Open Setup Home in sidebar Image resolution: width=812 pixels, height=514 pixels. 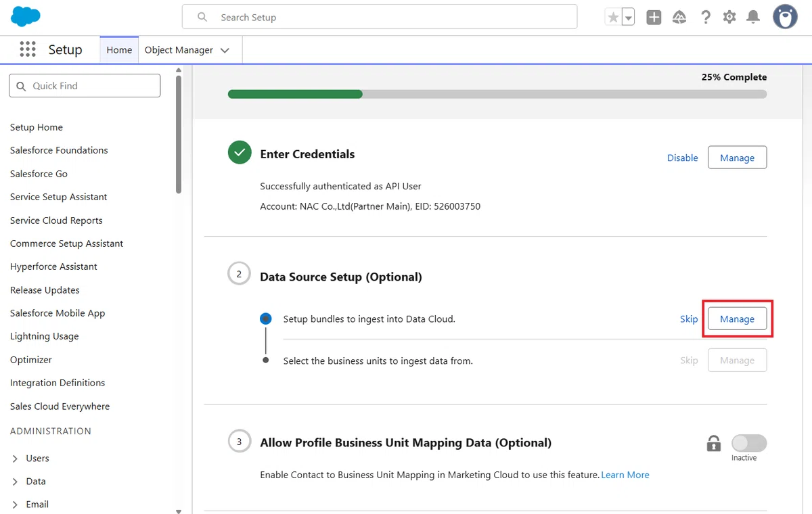[x=37, y=127]
